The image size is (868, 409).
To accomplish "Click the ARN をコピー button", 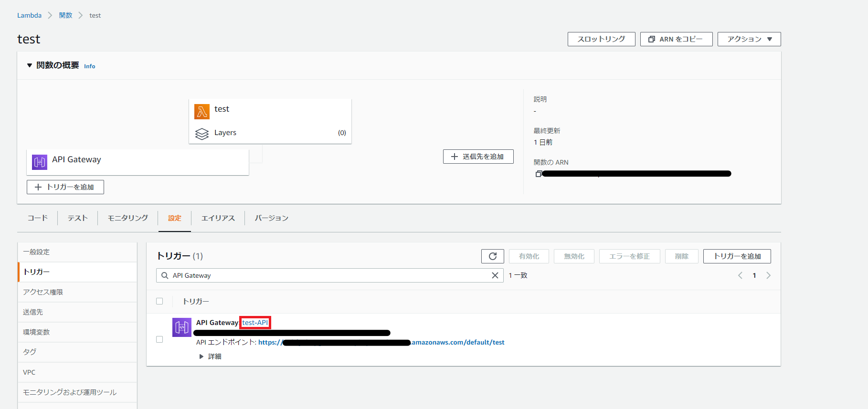I will (677, 39).
